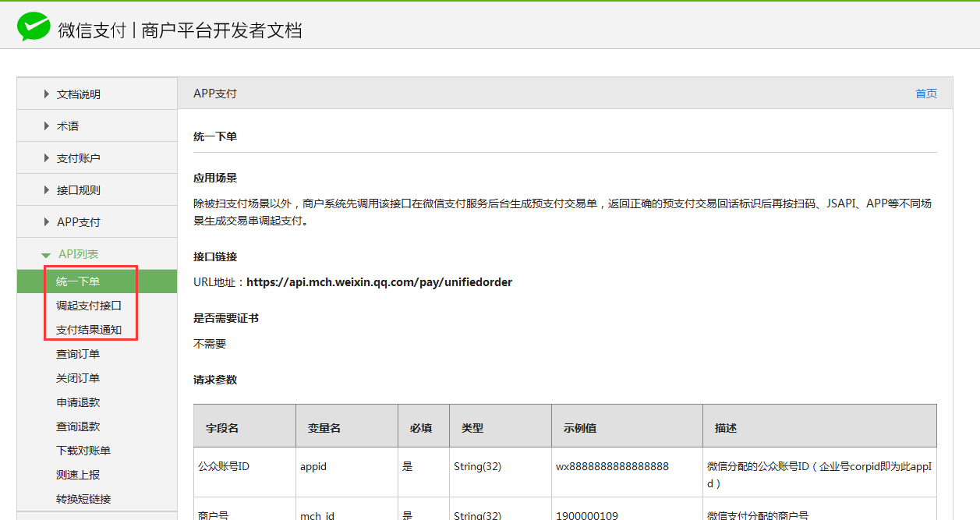980x520 pixels.
Task: Open 接口规则 in the sidebar
Action: click(79, 190)
